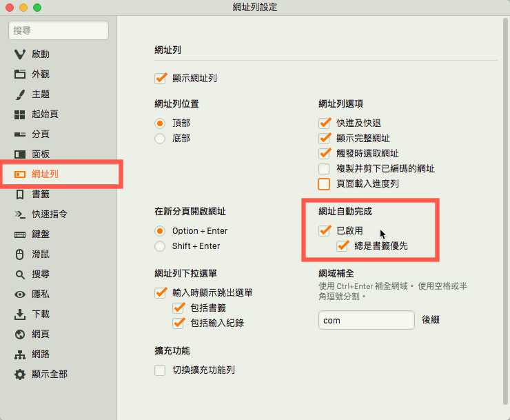Uncheck the 顯示網址列 checkbox
This screenshot has width=510, height=420.
[161, 78]
